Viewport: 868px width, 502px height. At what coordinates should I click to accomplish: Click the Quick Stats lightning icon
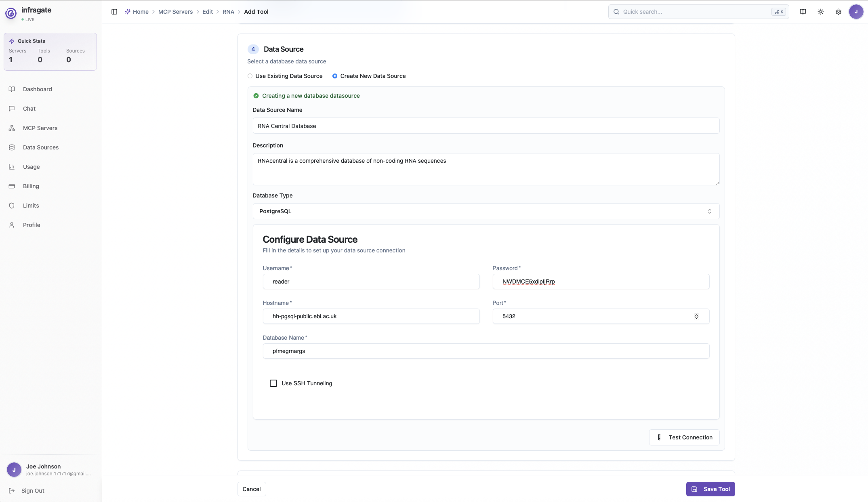coord(12,41)
